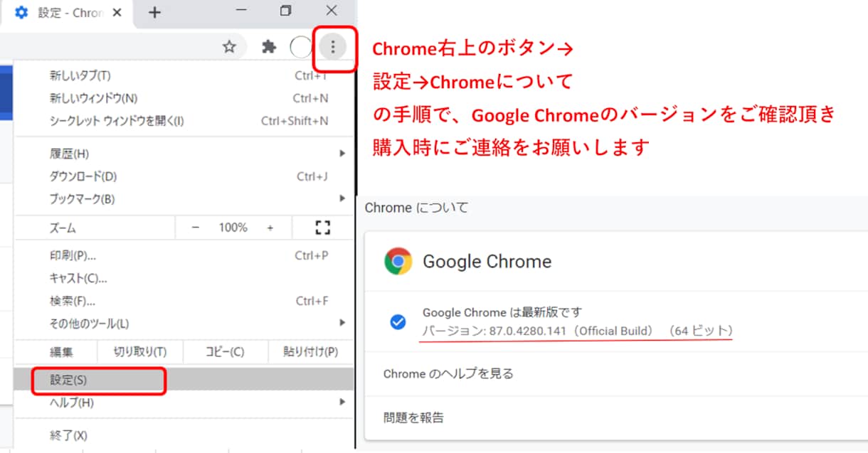The width and height of the screenshot is (868, 453).
Task: Select 終了(X) to quit Chrome
Action: 185,435
